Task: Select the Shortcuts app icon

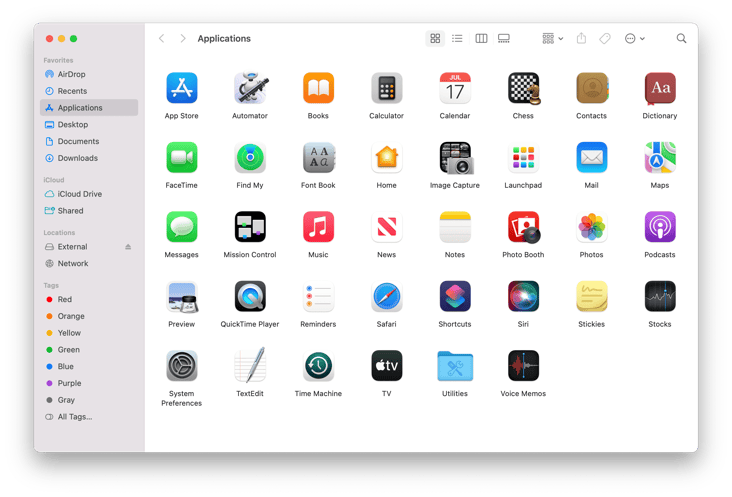Action: (455, 296)
